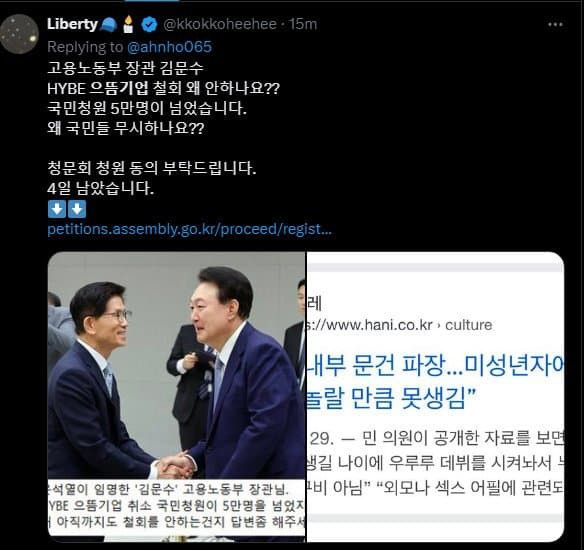Click the first blue down-arrow emoji
584x550 pixels.
[57, 209]
